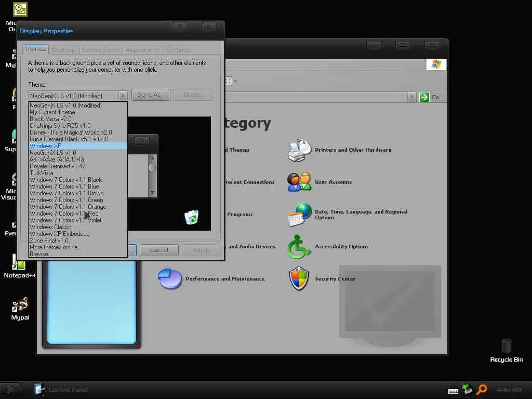532x399 pixels.
Task: Open the Printers and Other Hardware link
Action: 353,150
